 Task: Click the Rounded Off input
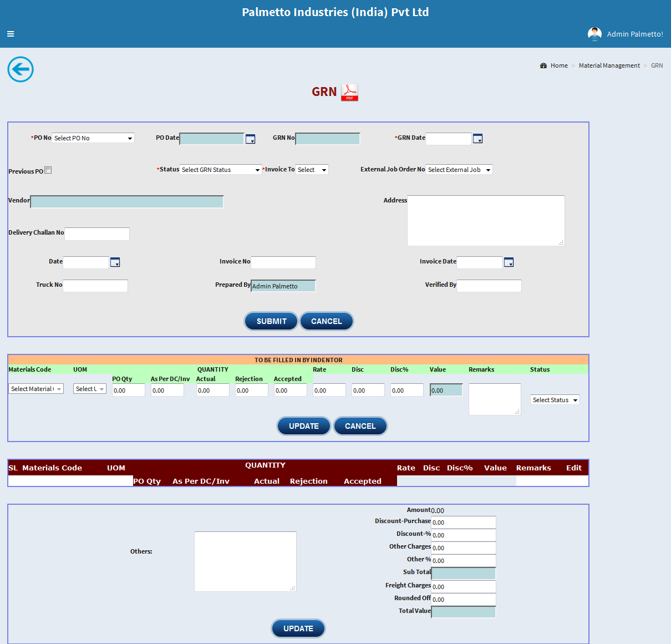pos(464,599)
